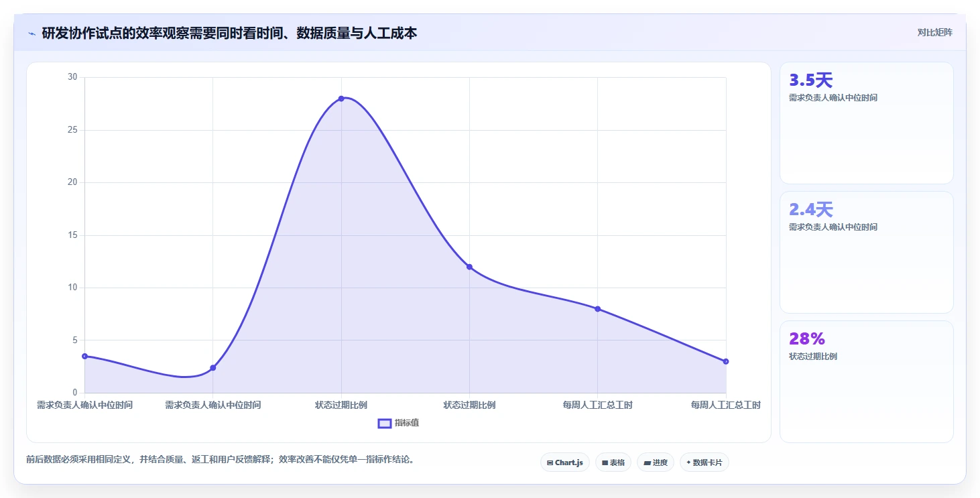Viewport: 980px width, 498px height.
Task: Click the y-axis tick label 10
Action: click(72, 288)
